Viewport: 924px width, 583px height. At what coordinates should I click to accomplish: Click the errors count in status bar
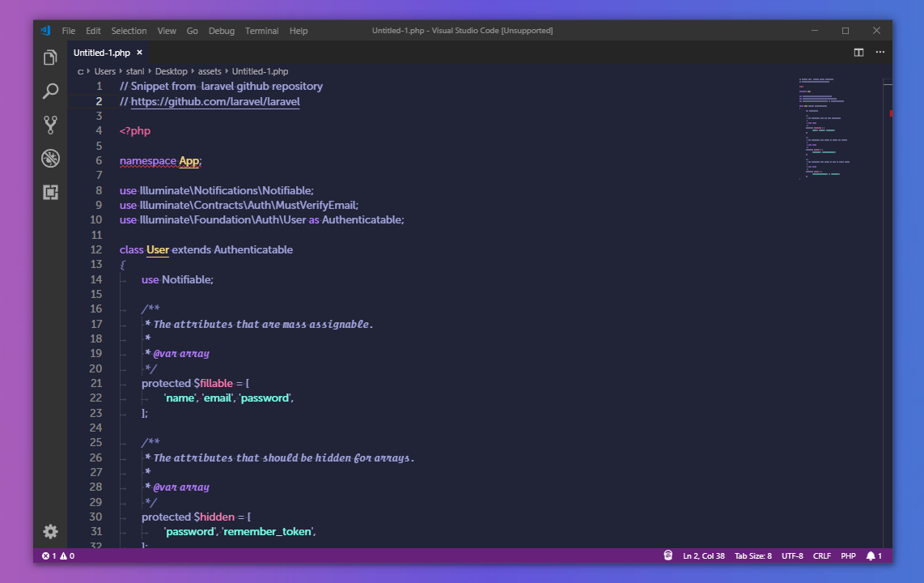click(49, 556)
